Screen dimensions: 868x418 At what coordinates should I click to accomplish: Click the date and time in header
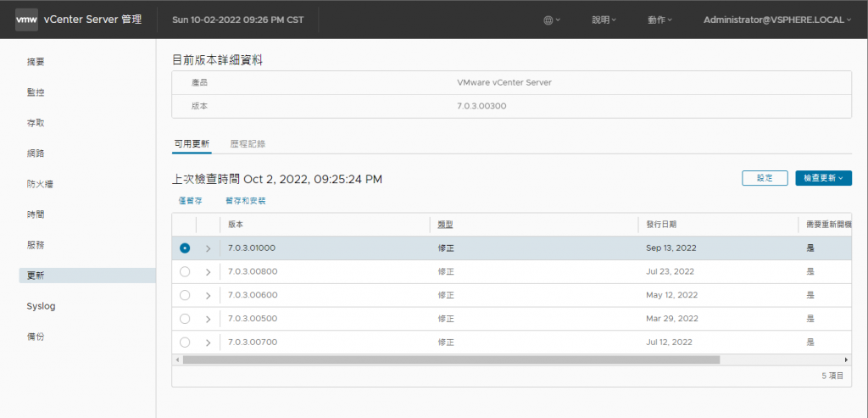(238, 20)
